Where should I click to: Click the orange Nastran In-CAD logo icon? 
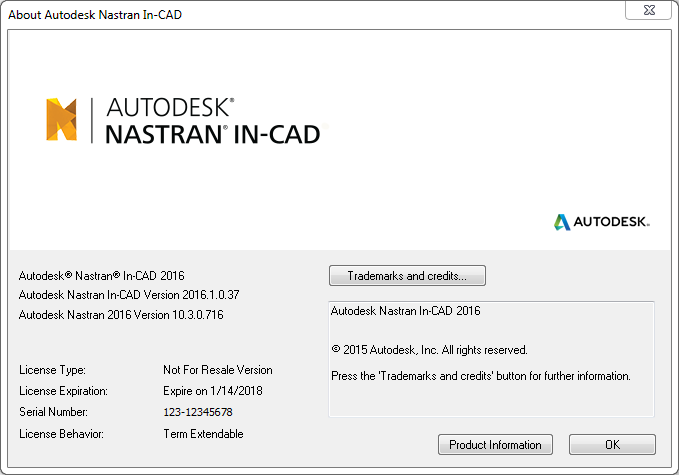click(x=61, y=120)
